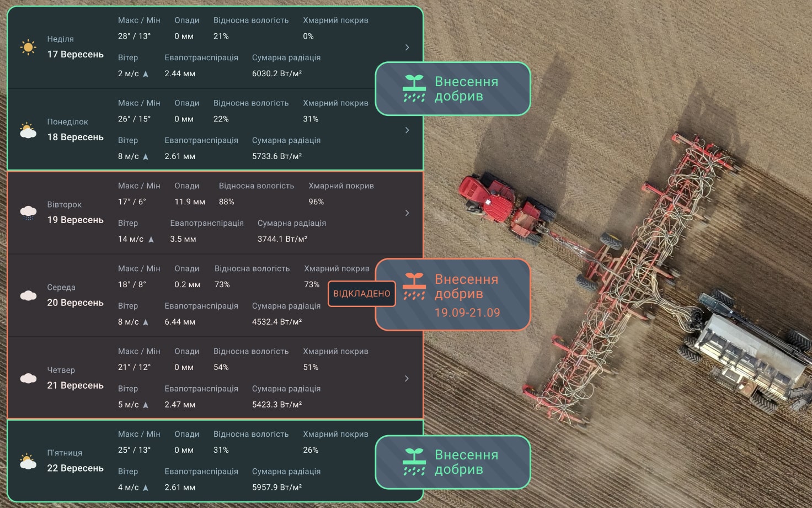
Task: Click the 2.44 мм evapotranspiration value
Action: (180, 73)
